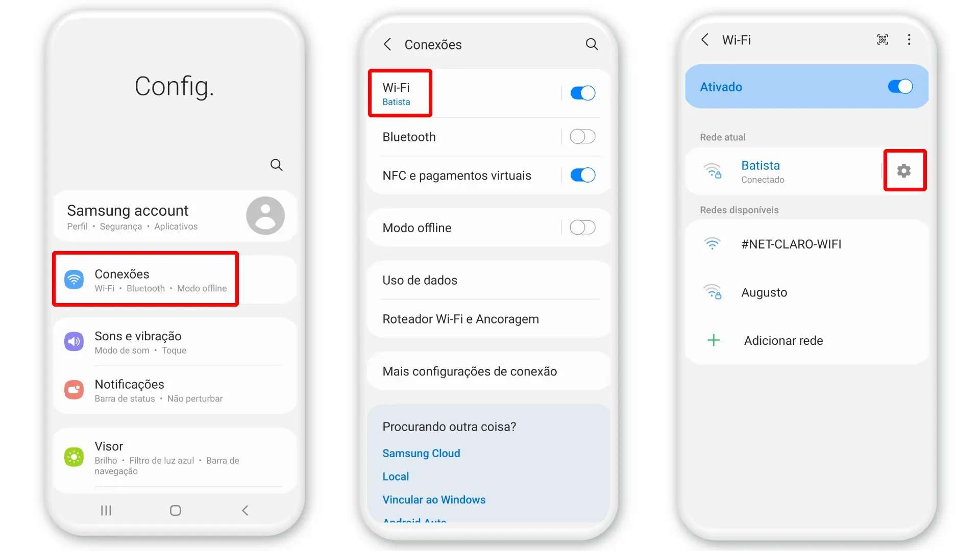Image resolution: width=980 pixels, height=551 pixels.
Task: Tap the search icon in Config screen
Action: tap(275, 165)
